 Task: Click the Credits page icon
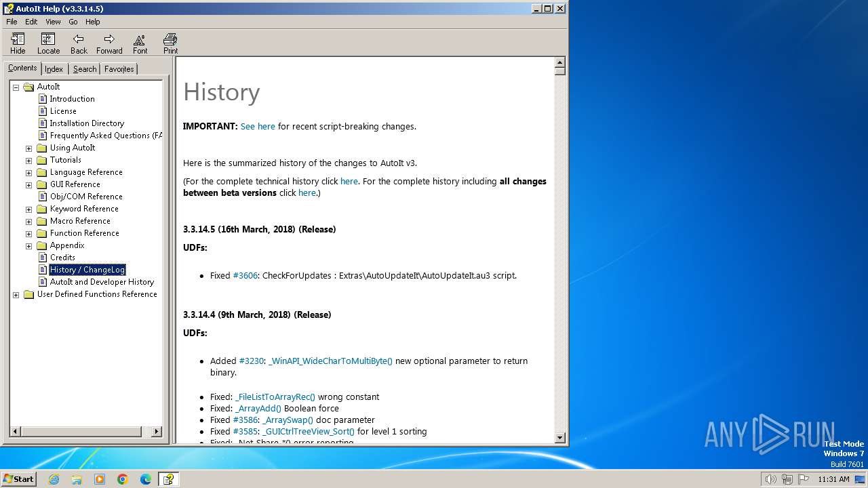click(x=43, y=258)
